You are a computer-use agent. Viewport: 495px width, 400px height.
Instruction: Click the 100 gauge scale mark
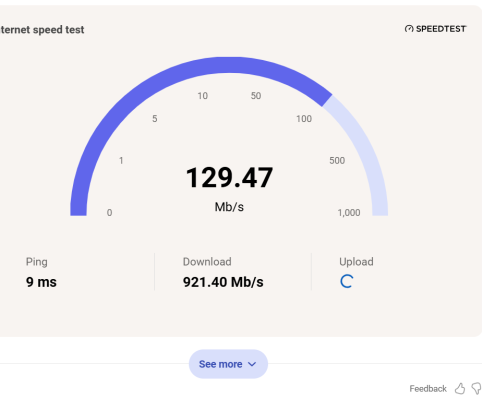(304, 119)
